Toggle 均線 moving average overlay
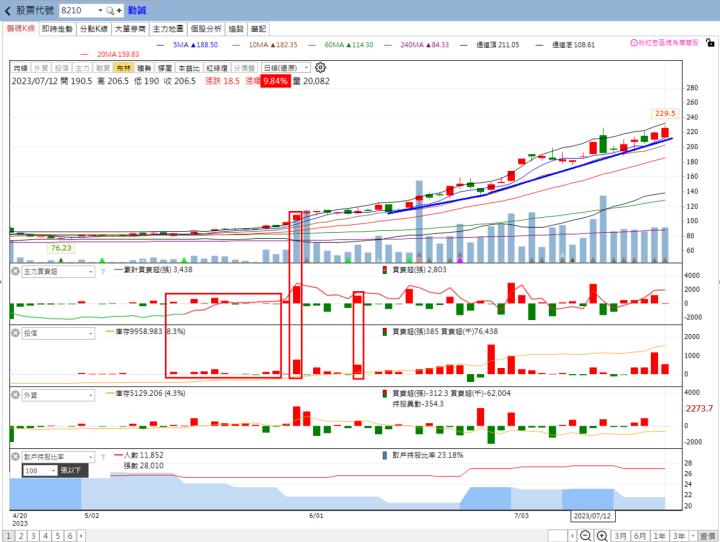The height and width of the screenshot is (542, 720). coord(21,68)
